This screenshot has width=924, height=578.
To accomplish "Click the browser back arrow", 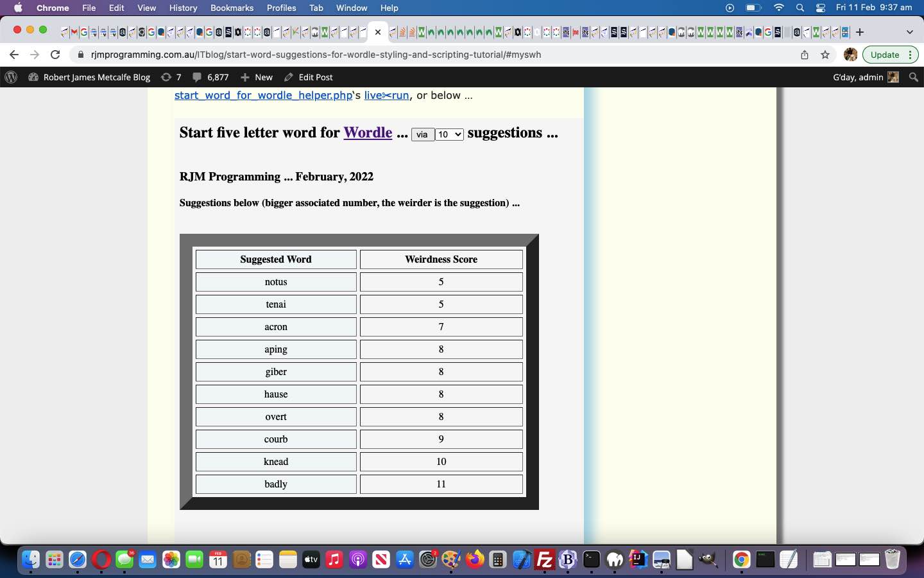I will (14, 55).
